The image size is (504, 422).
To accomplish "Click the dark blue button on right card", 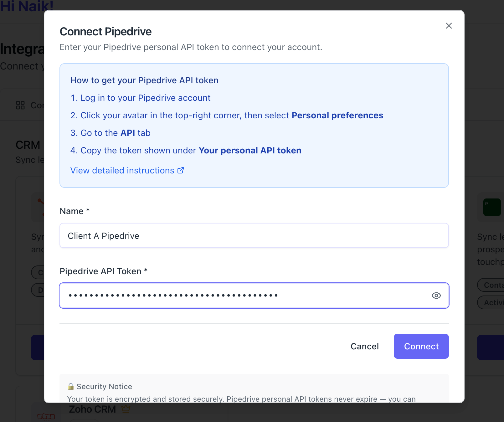I will pos(491,347).
